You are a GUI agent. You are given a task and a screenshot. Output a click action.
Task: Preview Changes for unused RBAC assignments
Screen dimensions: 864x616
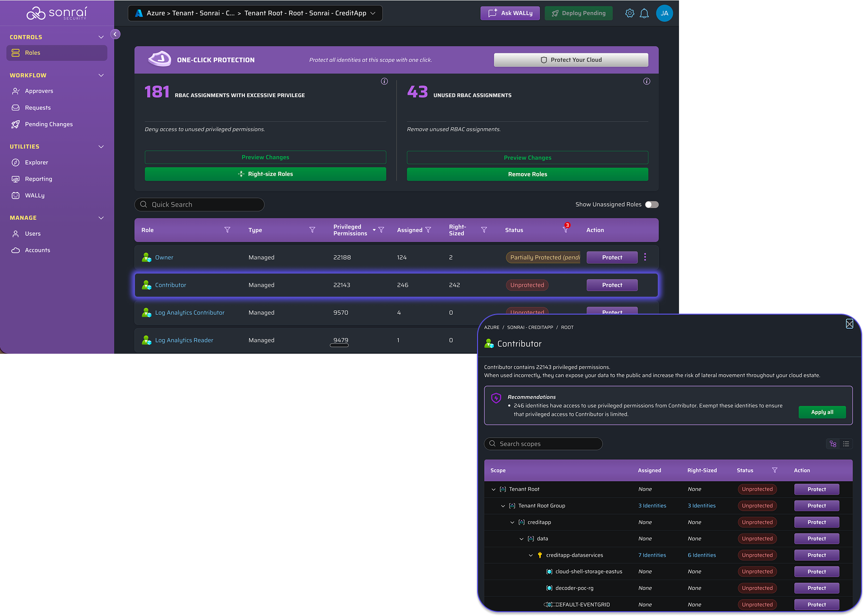528,158
